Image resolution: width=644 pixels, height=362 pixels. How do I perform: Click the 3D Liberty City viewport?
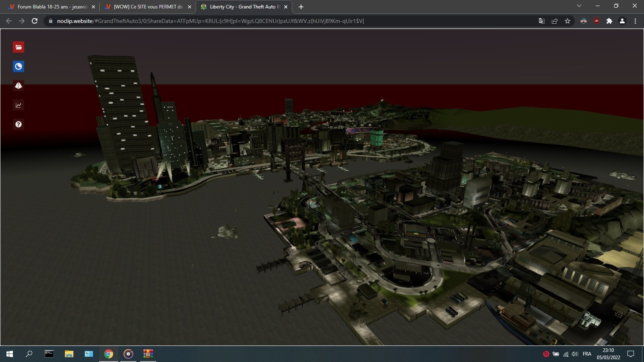pos(322,187)
